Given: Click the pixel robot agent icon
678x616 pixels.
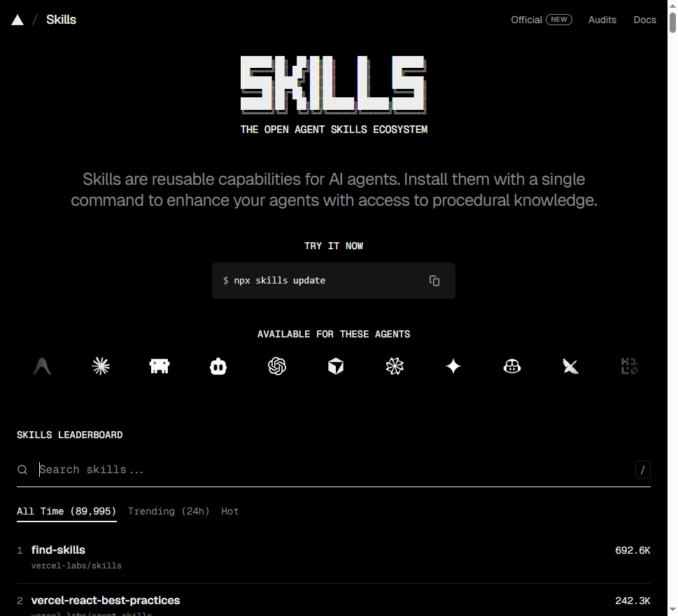Looking at the screenshot, I should 159,365.
